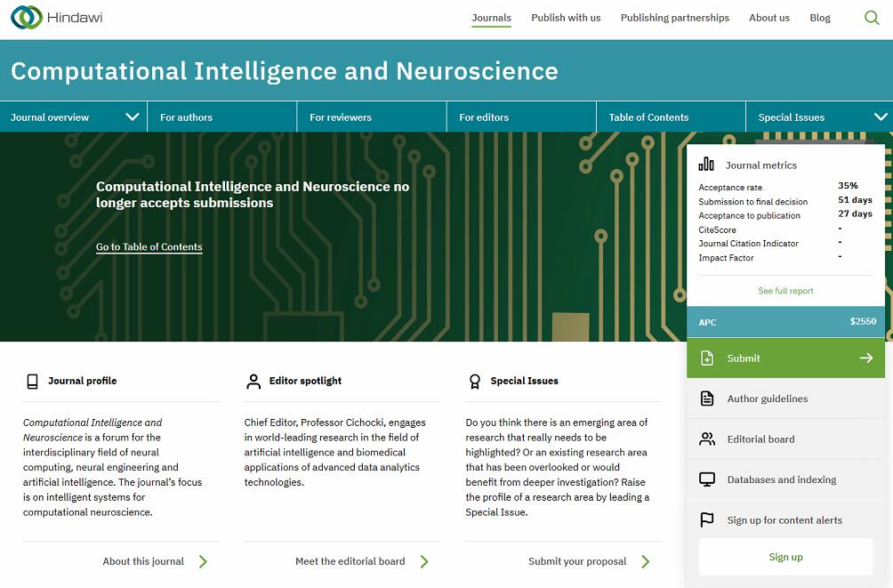Click the Editor spotlight person icon
This screenshot has width=893, height=588.
click(x=253, y=381)
